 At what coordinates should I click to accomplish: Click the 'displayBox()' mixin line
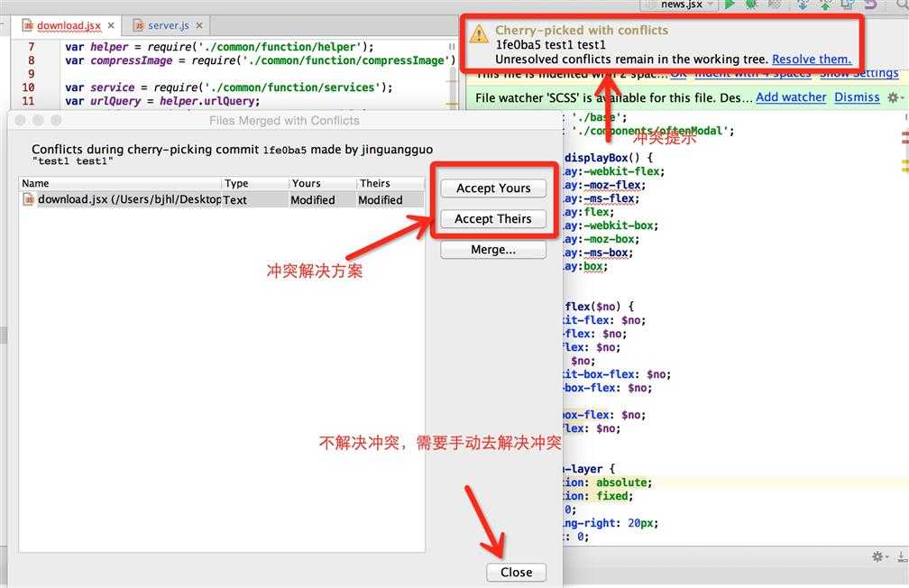pyautogui.click(x=609, y=158)
